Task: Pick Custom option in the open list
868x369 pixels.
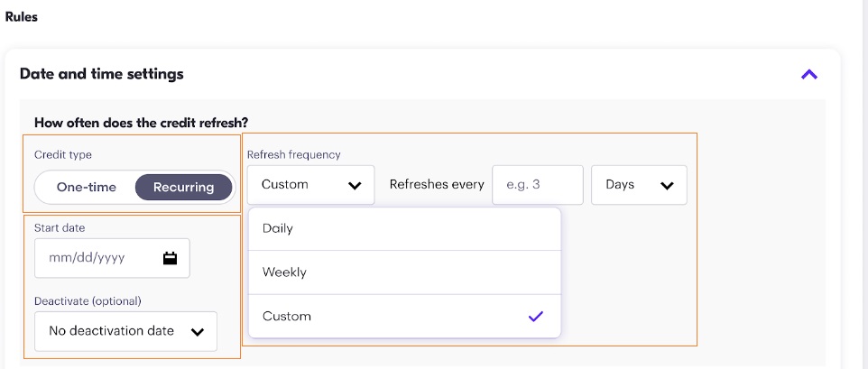Action: pos(287,317)
